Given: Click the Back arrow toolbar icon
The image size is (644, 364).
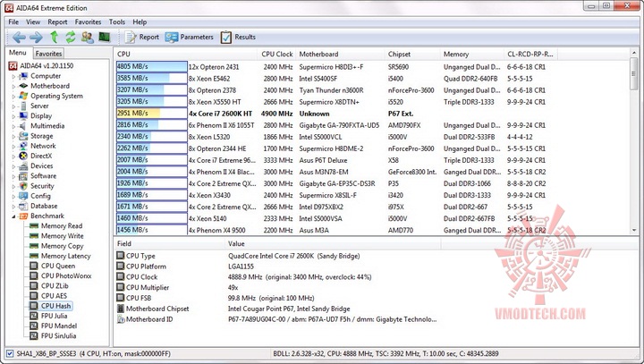Looking at the screenshot, I should [19, 38].
